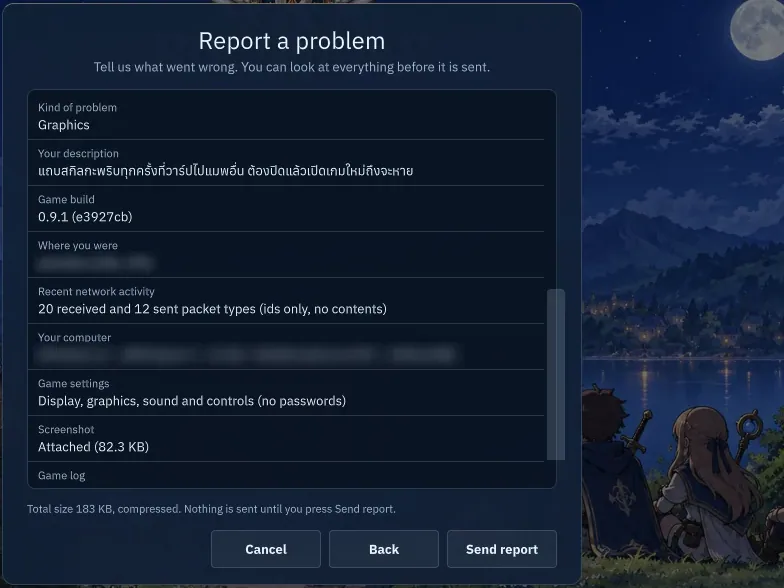Click the report list scrollbar thumb

tap(556, 374)
